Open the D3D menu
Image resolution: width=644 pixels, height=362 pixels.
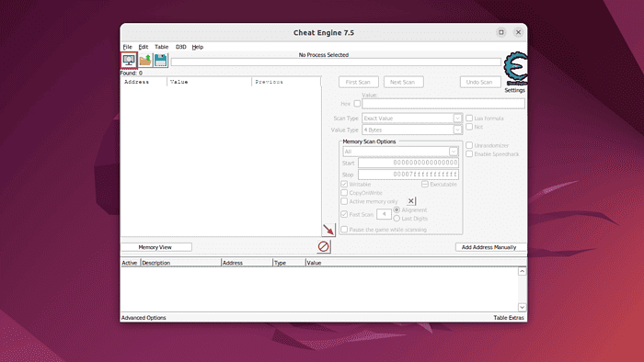pyautogui.click(x=180, y=47)
